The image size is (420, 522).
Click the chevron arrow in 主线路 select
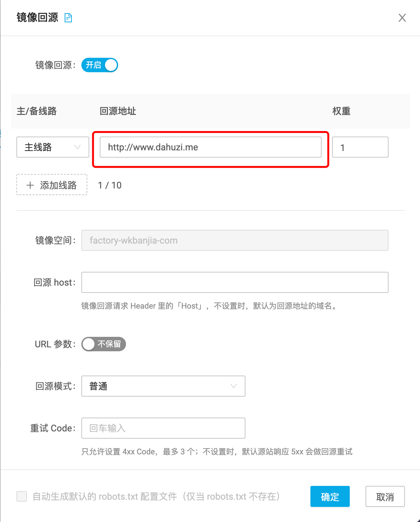pyautogui.click(x=77, y=147)
